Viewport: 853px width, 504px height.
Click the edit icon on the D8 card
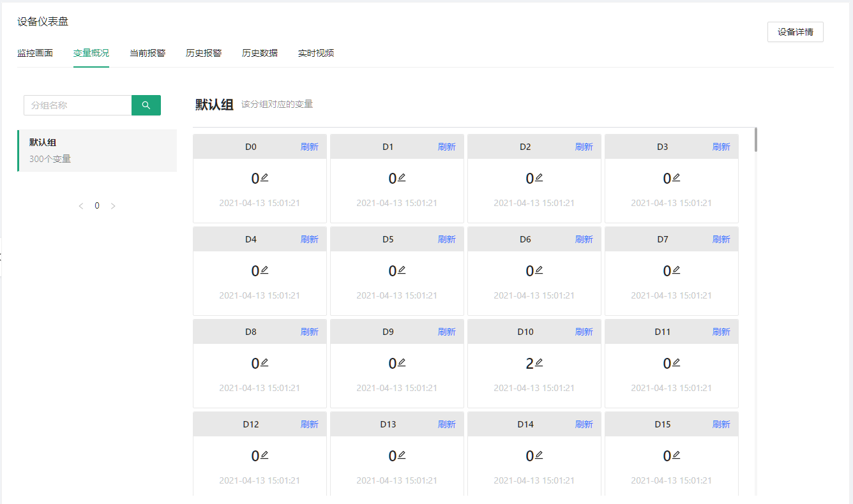[x=264, y=362]
